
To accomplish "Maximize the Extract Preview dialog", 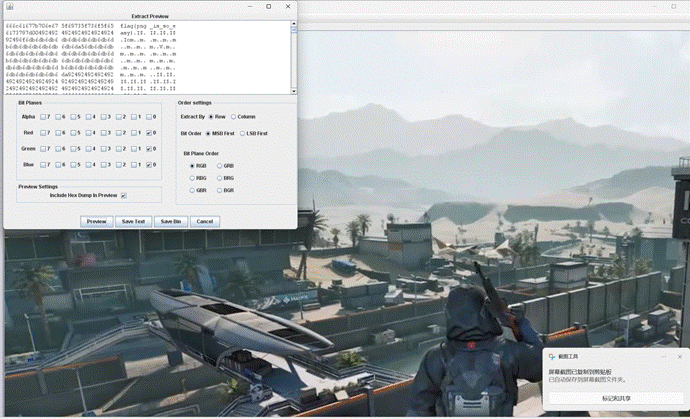I will pos(269,7).
